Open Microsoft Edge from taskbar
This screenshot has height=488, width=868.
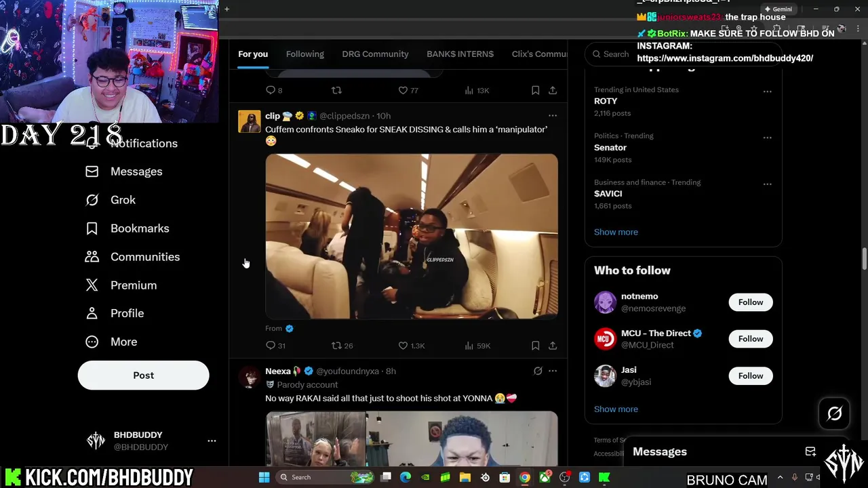tap(406, 477)
